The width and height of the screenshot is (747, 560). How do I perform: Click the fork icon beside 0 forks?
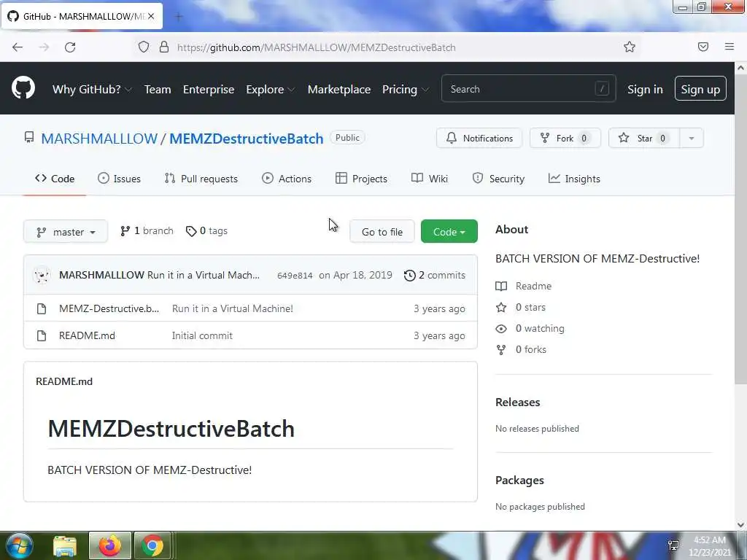[x=501, y=349]
